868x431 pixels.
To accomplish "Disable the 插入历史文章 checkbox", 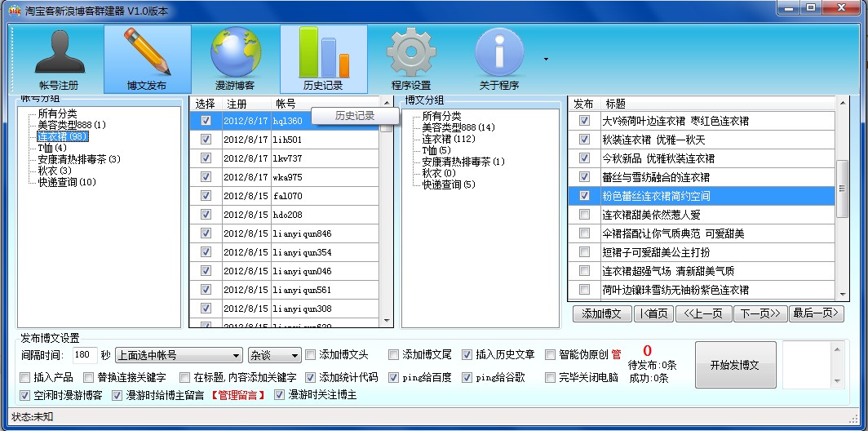I will [467, 354].
